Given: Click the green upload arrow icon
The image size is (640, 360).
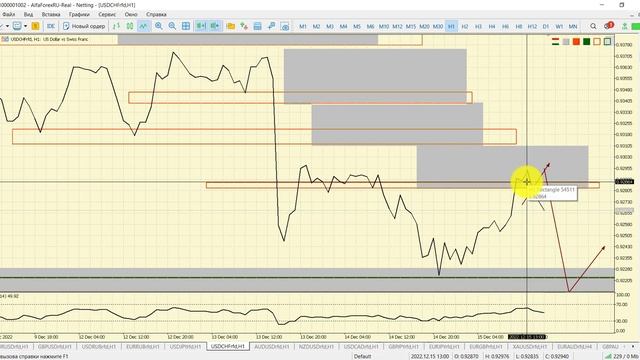Looking at the screenshot, I should pos(624,26).
